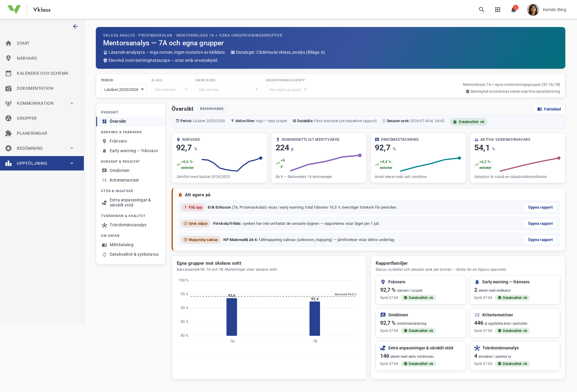
Task: Click Att agera på bell icon
Action: click(x=180, y=195)
